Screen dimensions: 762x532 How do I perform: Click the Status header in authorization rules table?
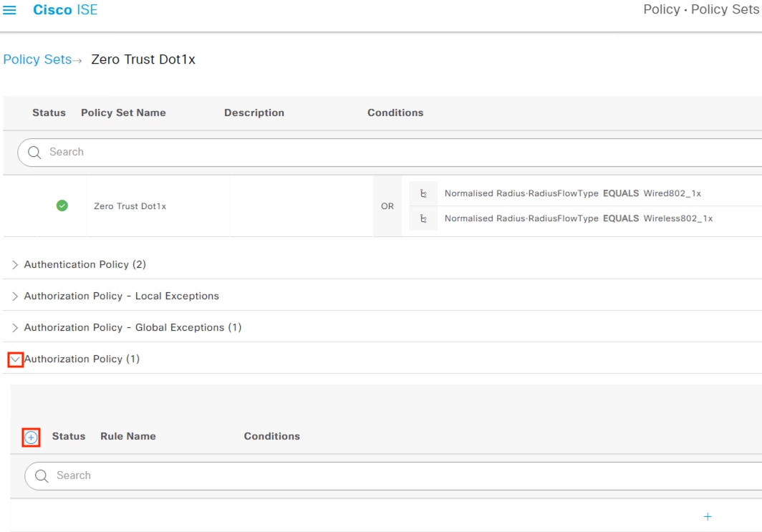[69, 436]
